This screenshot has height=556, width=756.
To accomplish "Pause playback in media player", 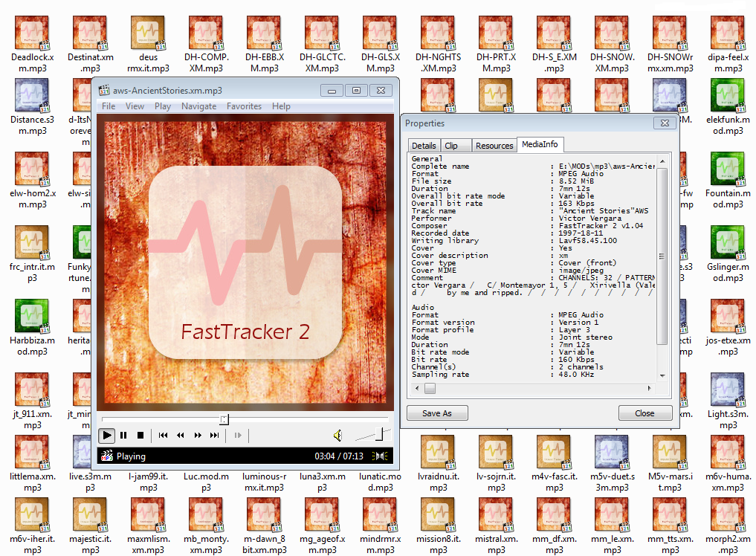I will point(123,436).
